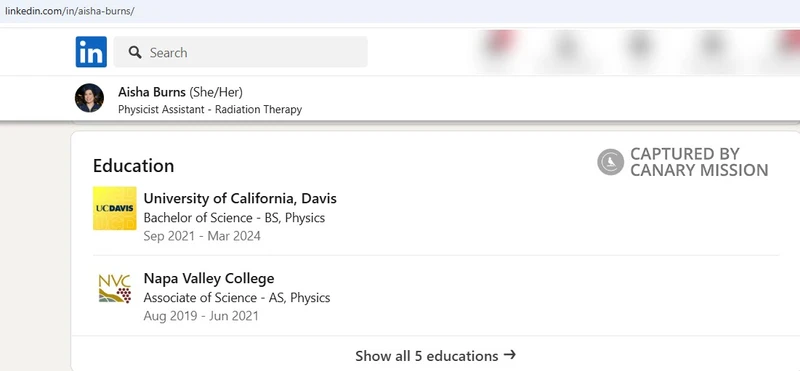
Task: Expand Show all 5 educations
Action: pos(435,355)
